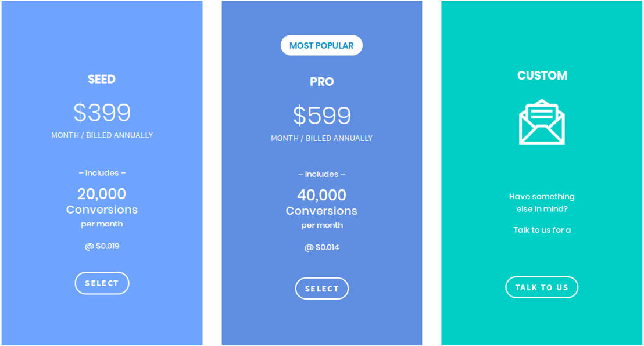Click billed annually text under $399

tap(102, 135)
